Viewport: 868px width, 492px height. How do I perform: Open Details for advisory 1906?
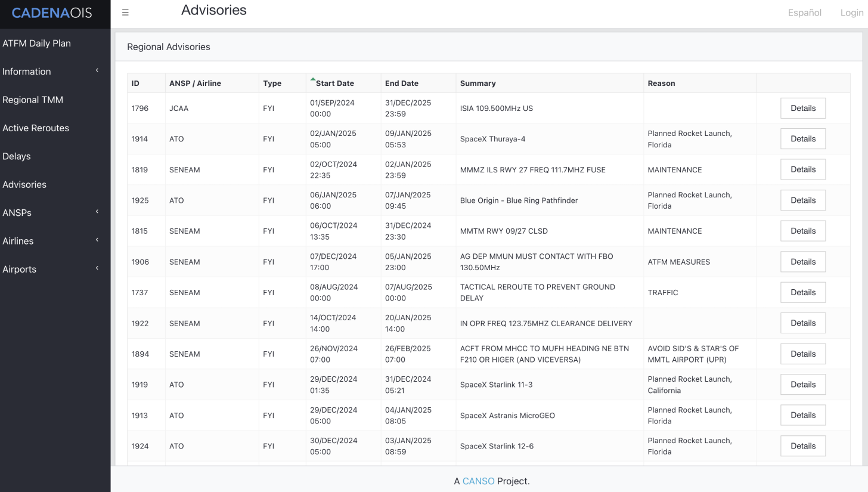coord(803,262)
